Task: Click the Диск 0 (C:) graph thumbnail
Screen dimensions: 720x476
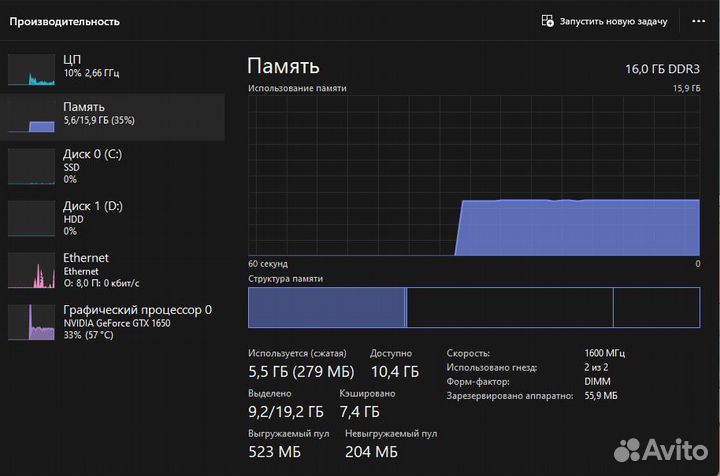Action: tap(32, 166)
